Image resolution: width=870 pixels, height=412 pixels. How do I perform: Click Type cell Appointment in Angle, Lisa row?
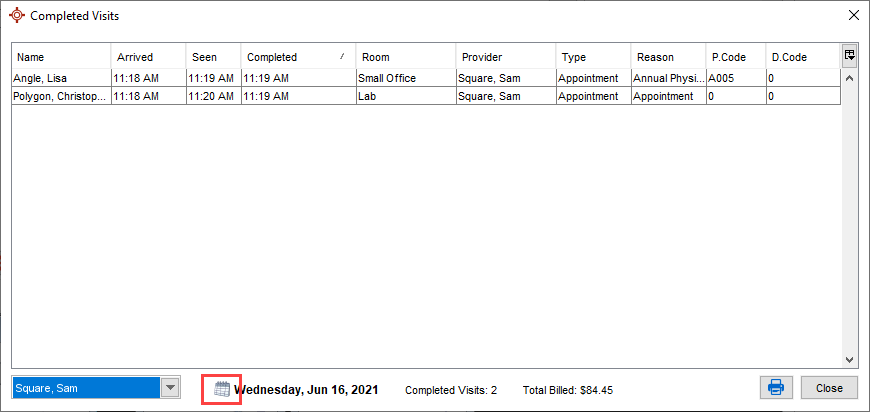pos(593,78)
